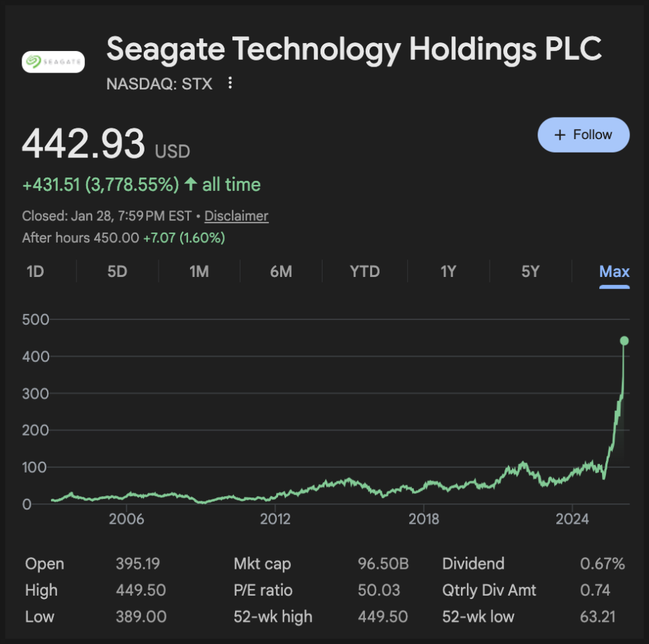
Task: Show the 1Y chart range
Action: click(x=448, y=272)
